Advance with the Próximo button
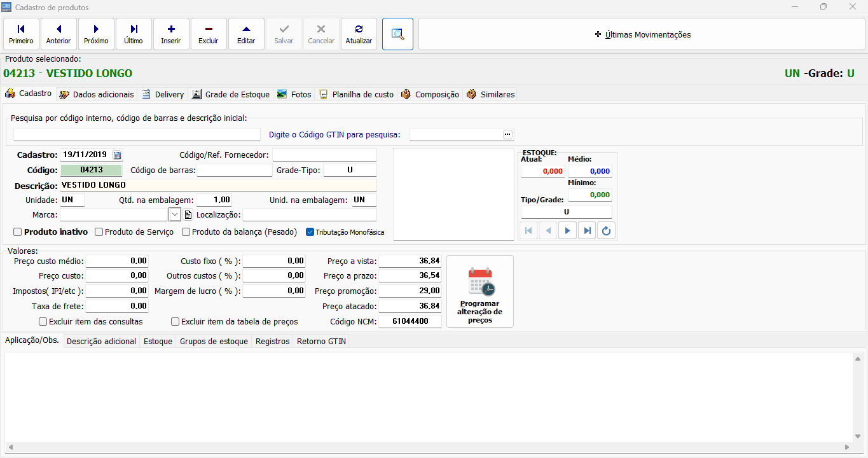Screen dimensions: 868x458 pyautogui.click(x=96, y=34)
